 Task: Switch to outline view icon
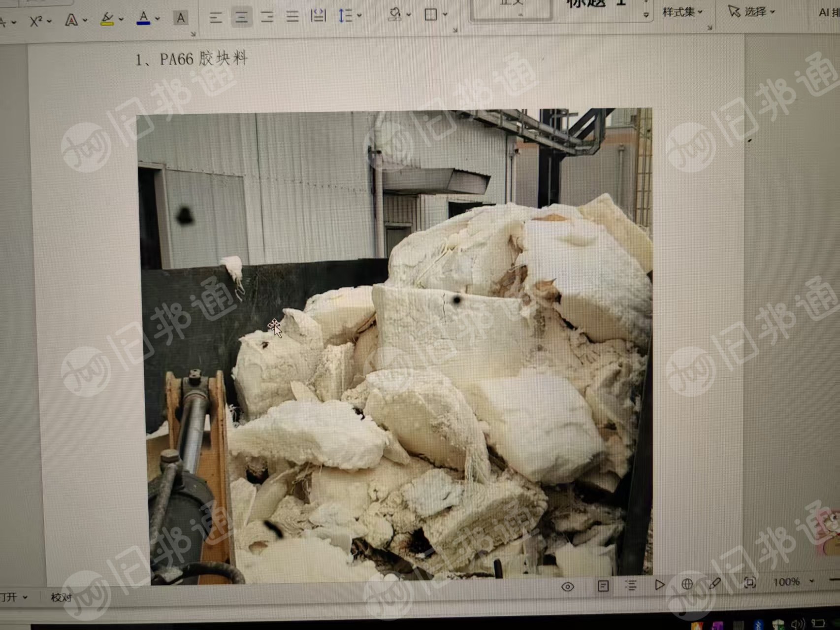pos(631,585)
